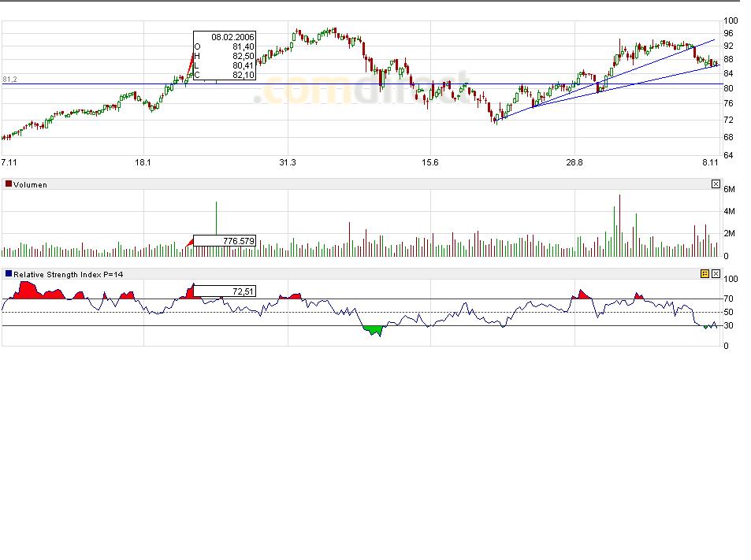751x560 pixels.
Task: Click the OHLC tooltip dated 08.02.2006
Action: (x=225, y=56)
